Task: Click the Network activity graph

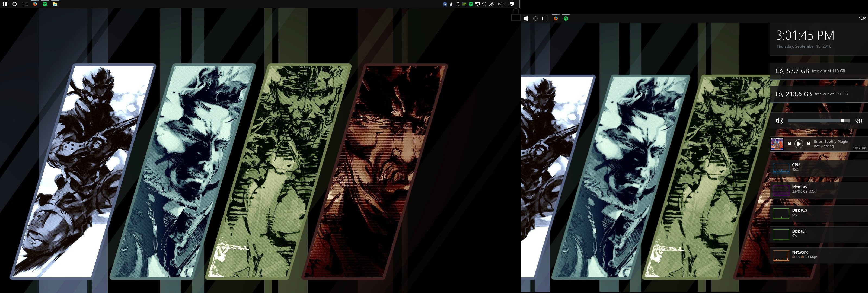Action: point(781,256)
